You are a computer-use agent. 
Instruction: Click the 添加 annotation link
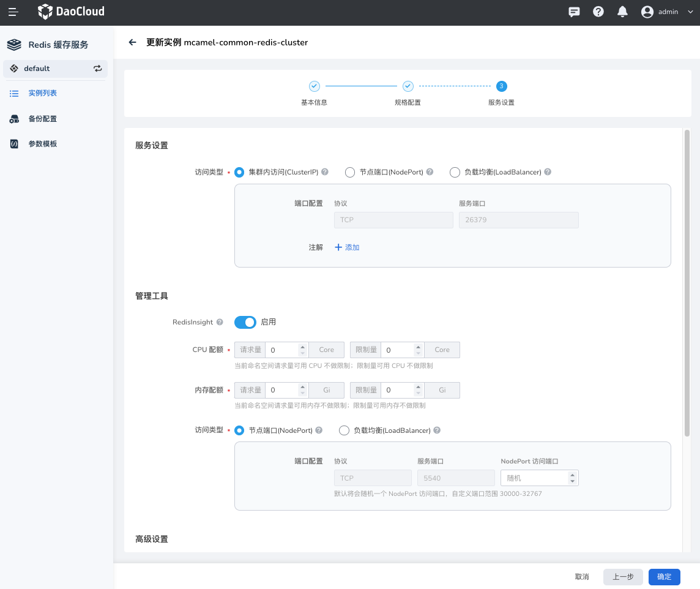coord(347,247)
